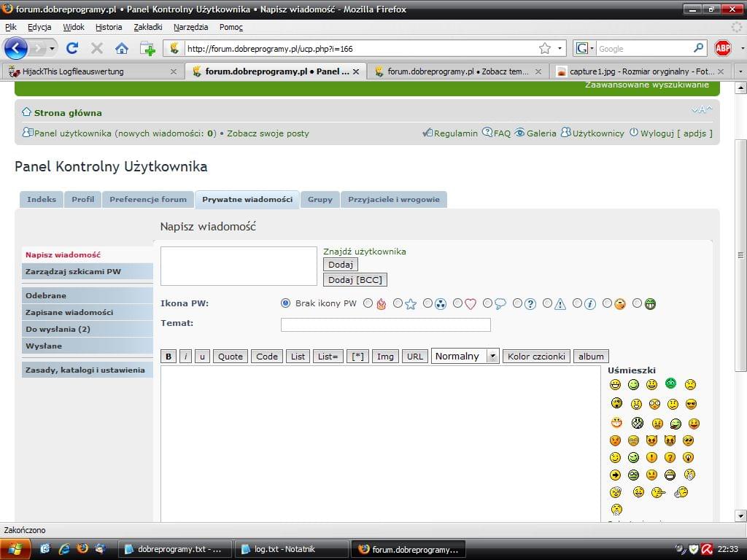Select the heart icon radio button
This screenshot has height=560, width=747.
[457, 303]
